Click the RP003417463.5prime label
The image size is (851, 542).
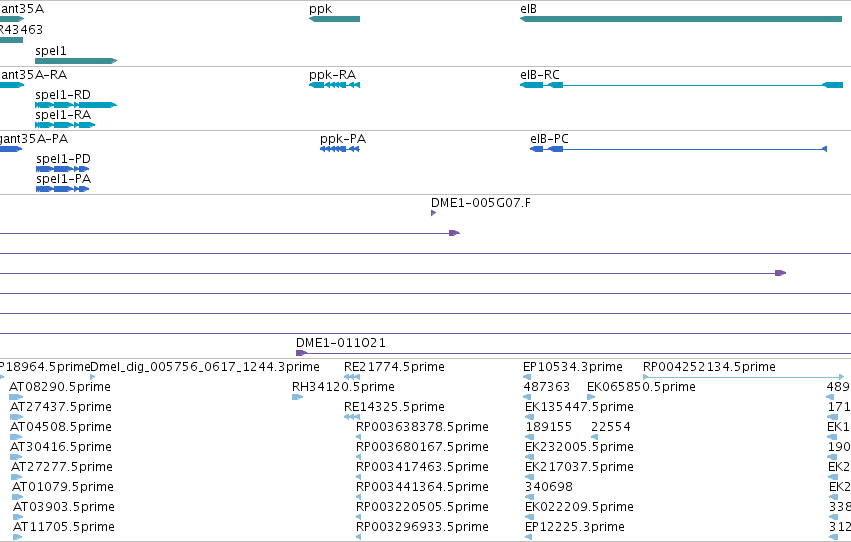click(422, 467)
